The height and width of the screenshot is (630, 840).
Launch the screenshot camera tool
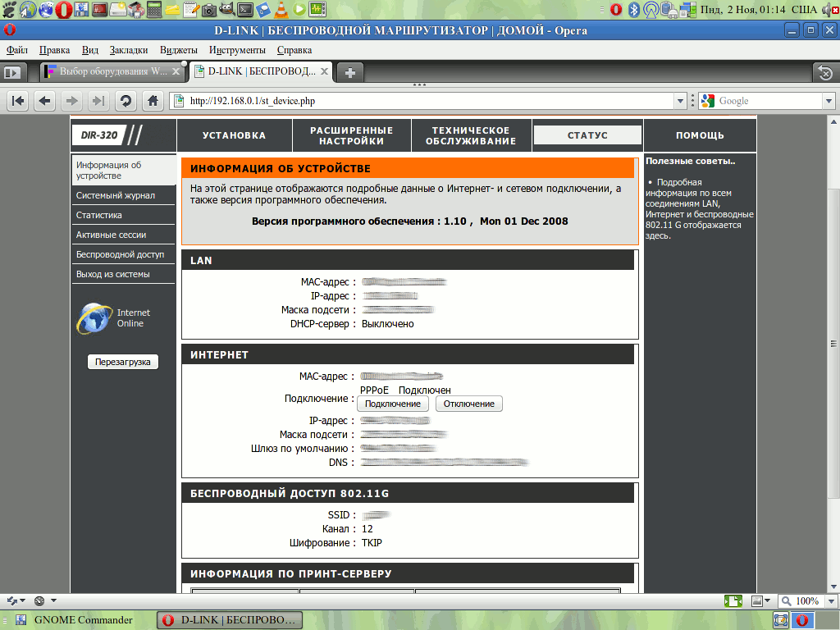click(x=209, y=9)
